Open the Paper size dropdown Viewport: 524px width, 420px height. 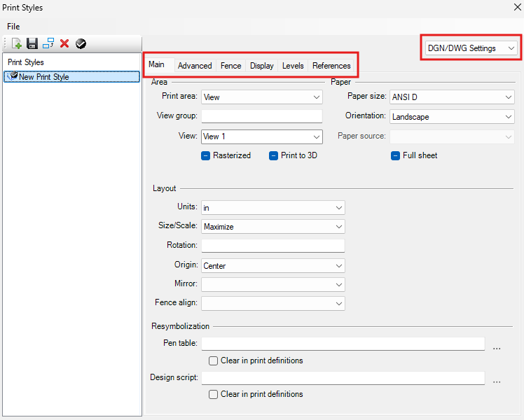(x=452, y=97)
